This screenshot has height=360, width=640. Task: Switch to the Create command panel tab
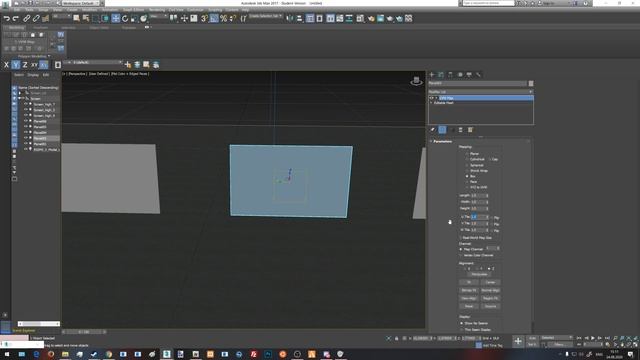coord(432,75)
